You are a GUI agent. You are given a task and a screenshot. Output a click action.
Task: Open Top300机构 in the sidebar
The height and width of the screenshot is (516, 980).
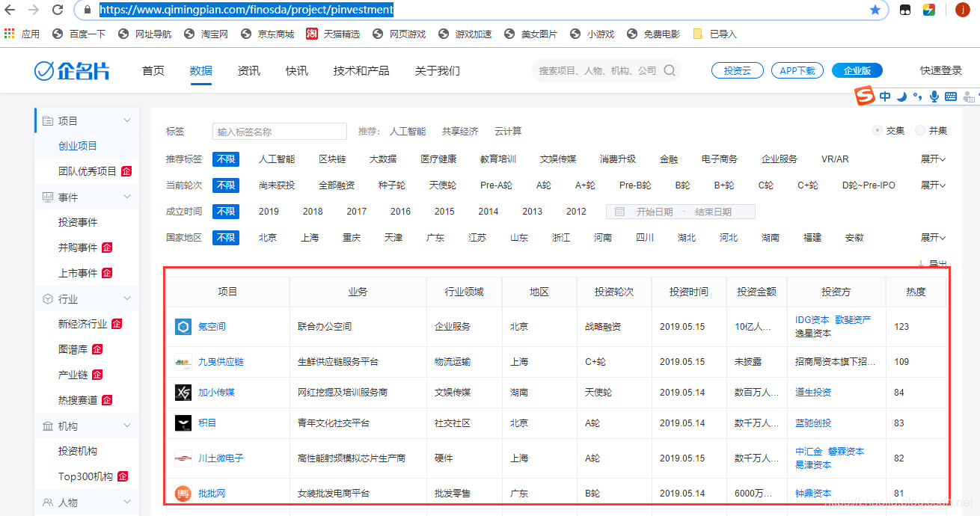click(x=85, y=476)
